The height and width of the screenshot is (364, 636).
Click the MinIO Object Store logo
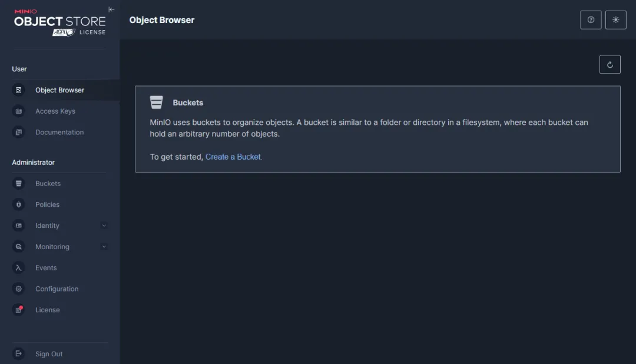59,22
